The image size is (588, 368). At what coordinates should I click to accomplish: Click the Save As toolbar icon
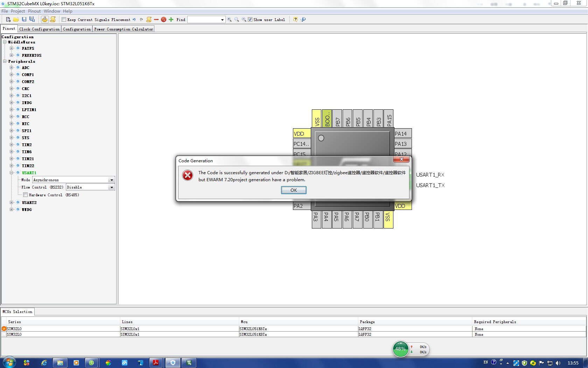pos(32,20)
